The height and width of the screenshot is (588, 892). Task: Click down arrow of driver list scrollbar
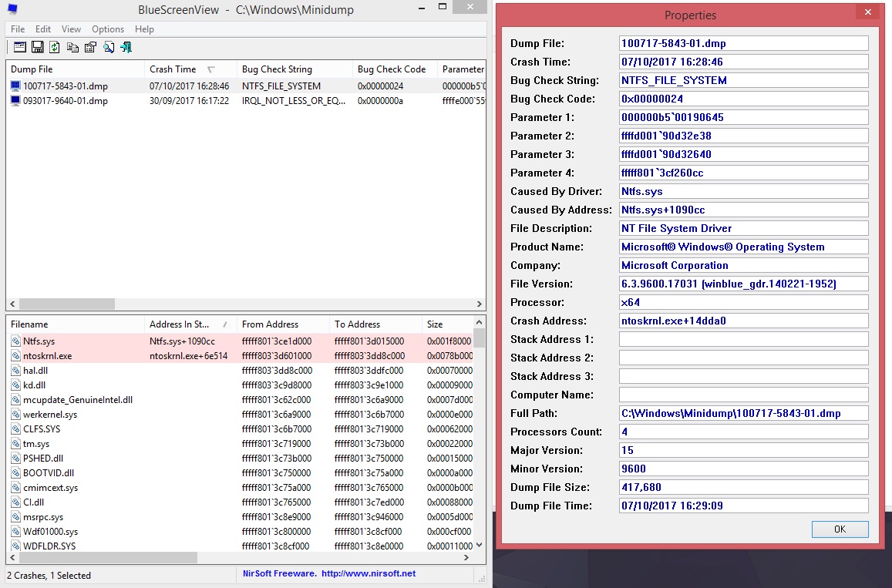[479, 545]
